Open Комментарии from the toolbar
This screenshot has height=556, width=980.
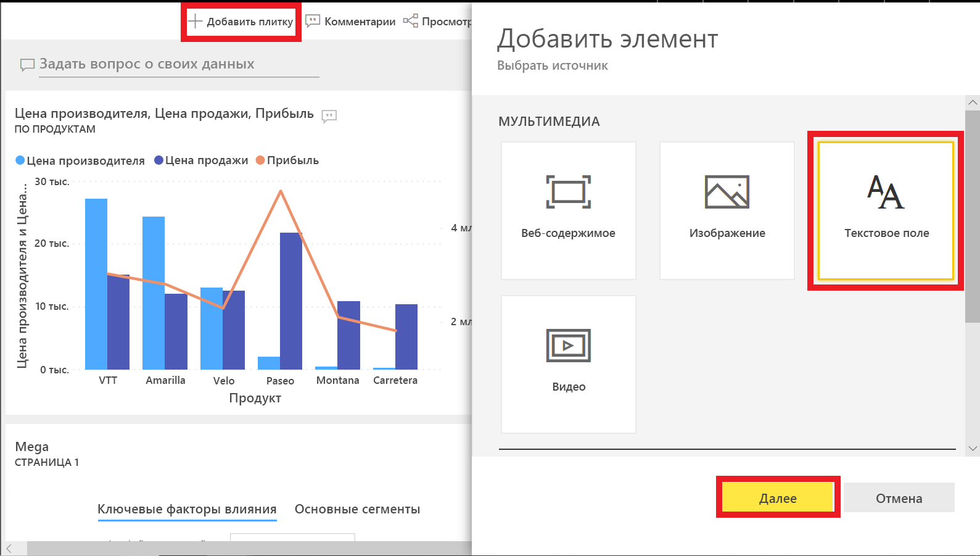click(351, 22)
